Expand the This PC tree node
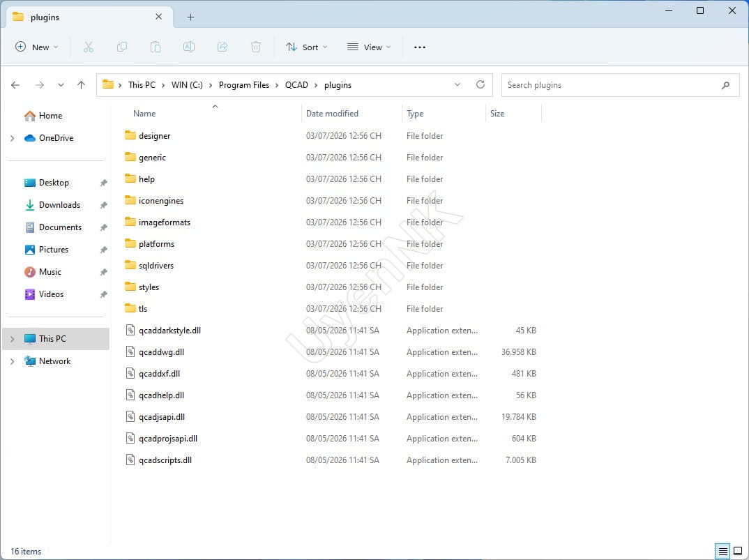Viewport: 749px width, 560px height. click(x=13, y=339)
